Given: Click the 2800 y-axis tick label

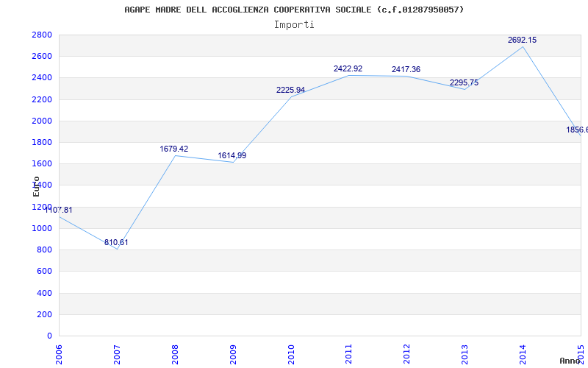Looking at the screenshot, I should 42,35.
